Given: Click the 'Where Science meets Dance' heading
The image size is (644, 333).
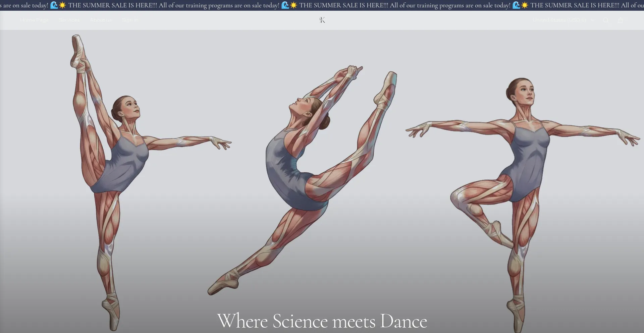Looking at the screenshot, I should [322, 321].
